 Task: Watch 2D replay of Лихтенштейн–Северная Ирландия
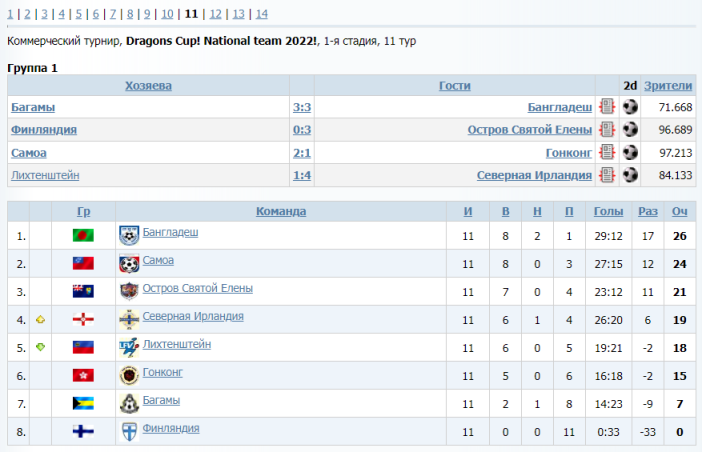630,176
